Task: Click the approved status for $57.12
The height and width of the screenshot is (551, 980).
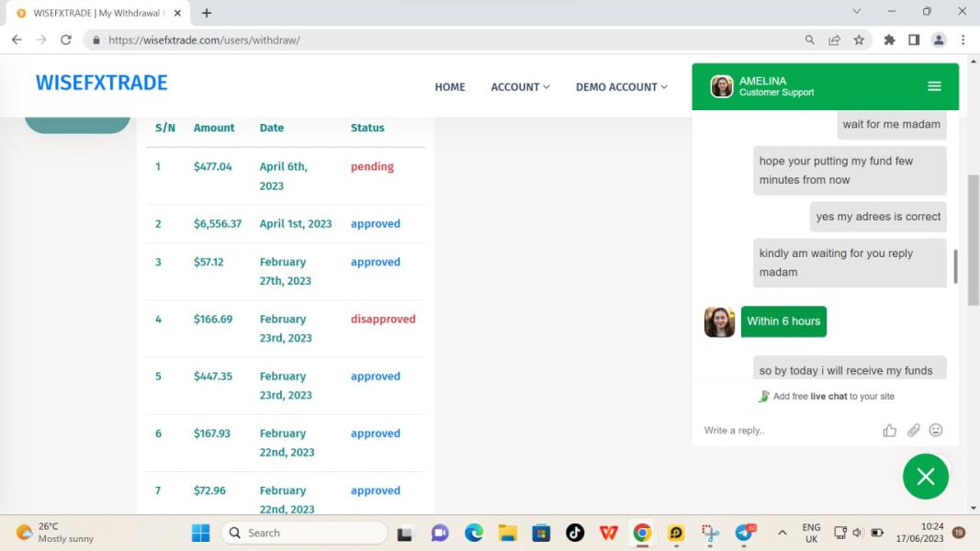Action: (x=375, y=262)
